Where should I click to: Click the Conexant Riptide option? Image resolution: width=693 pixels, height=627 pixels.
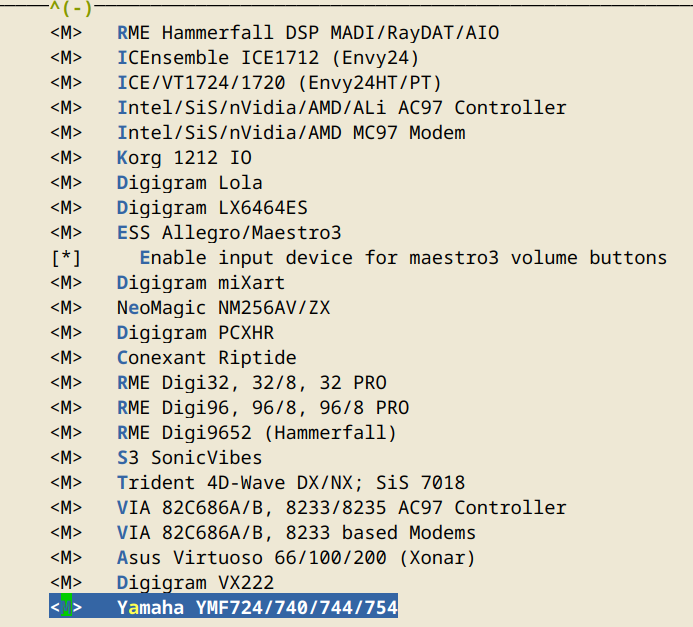click(x=206, y=358)
